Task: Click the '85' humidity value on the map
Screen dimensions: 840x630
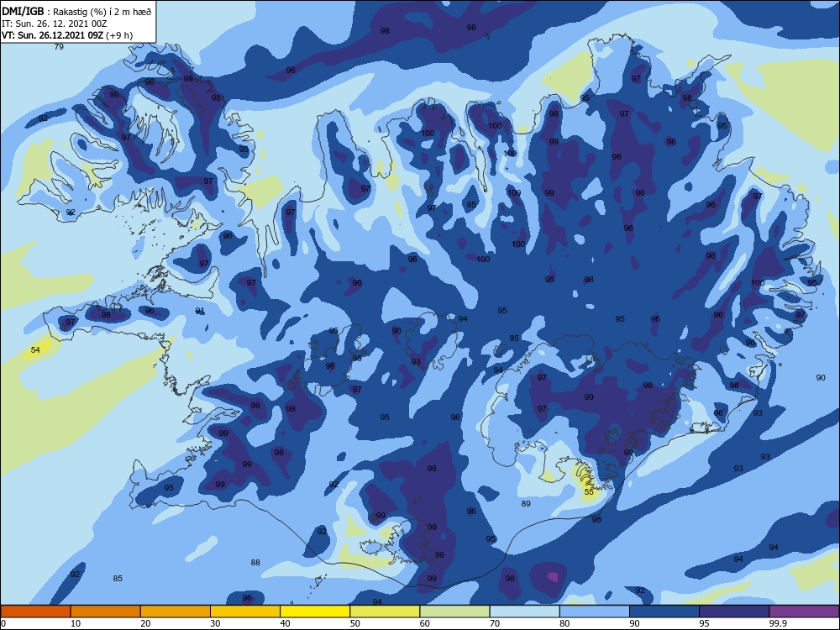Action: point(118,578)
